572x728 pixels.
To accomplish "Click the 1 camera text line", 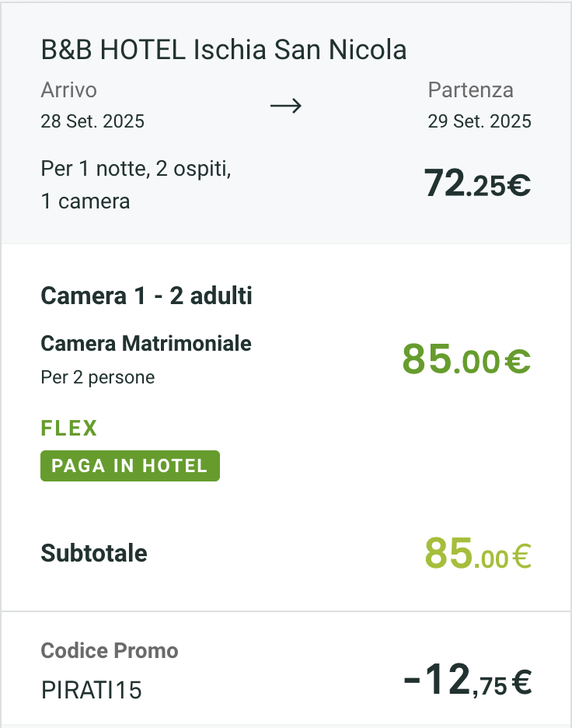I will tap(85, 201).
